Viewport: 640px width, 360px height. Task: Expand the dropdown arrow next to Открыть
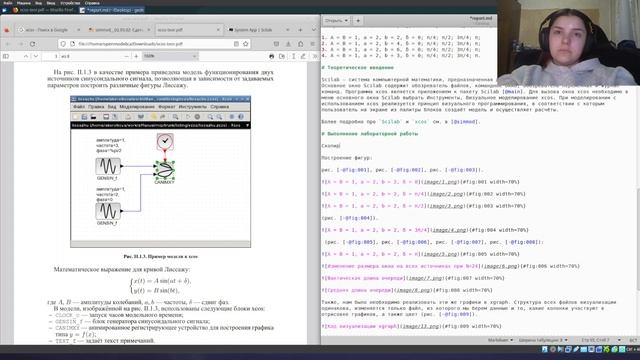pyautogui.click(x=347, y=20)
